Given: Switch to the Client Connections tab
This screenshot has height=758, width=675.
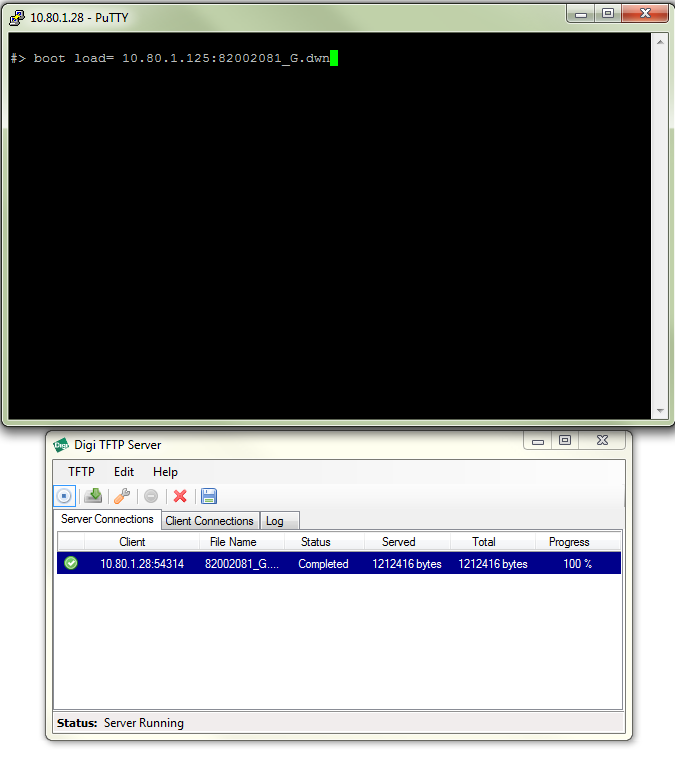Looking at the screenshot, I should pyautogui.click(x=209, y=521).
